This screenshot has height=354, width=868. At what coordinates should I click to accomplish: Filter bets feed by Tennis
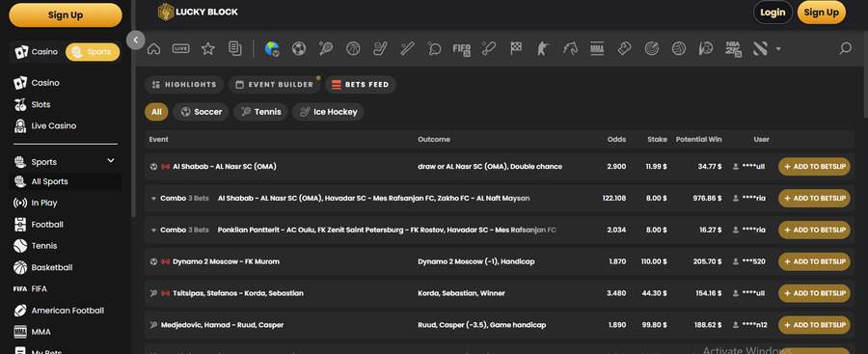coord(260,112)
